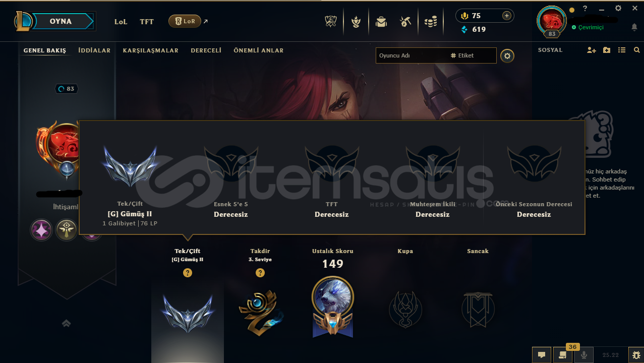
Task: Click the plus to buy RP
Action: coord(506,16)
